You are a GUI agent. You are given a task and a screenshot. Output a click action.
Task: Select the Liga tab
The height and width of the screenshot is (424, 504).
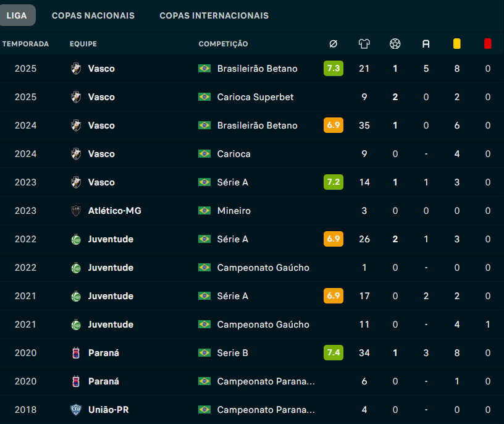[x=17, y=15]
